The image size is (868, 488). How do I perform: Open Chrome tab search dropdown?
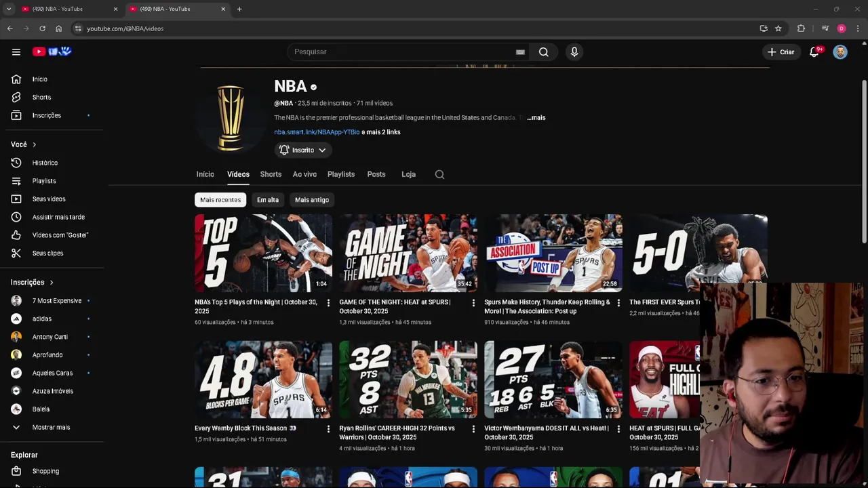9,9
